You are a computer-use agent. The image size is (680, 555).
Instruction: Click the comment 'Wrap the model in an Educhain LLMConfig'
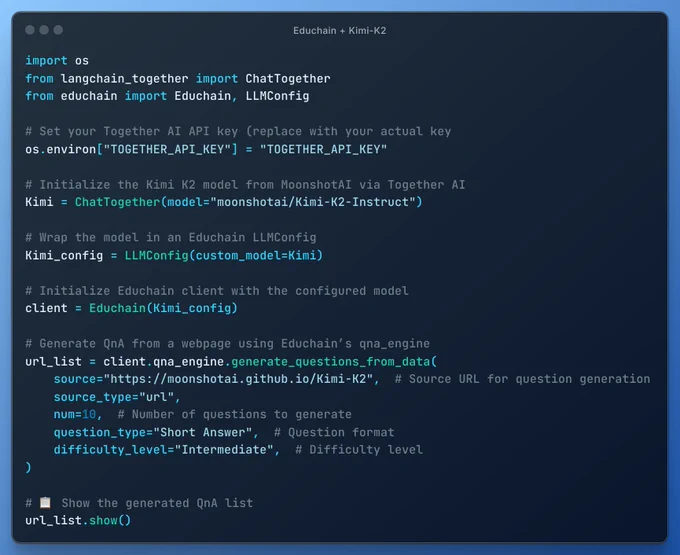[x=178, y=238]
